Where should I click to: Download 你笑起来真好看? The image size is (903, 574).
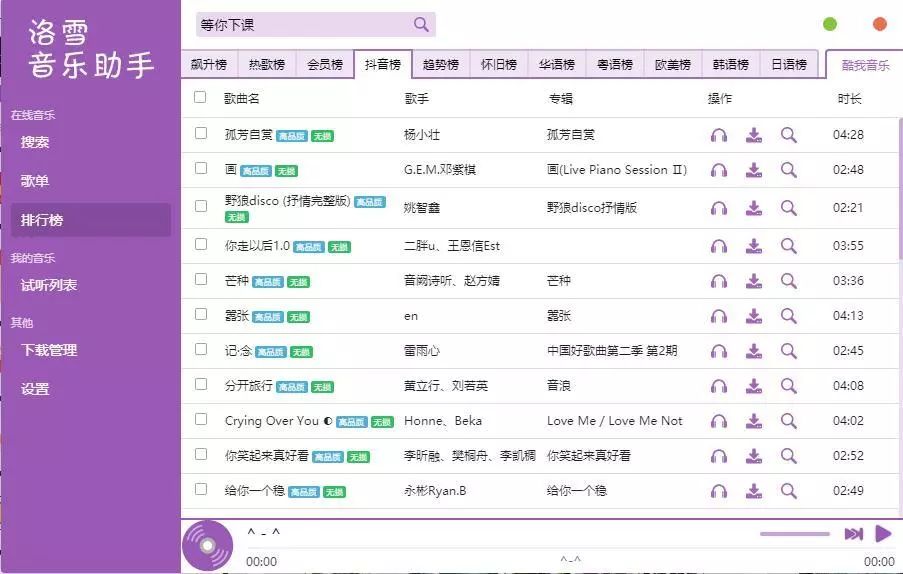[x=754, y=456]
